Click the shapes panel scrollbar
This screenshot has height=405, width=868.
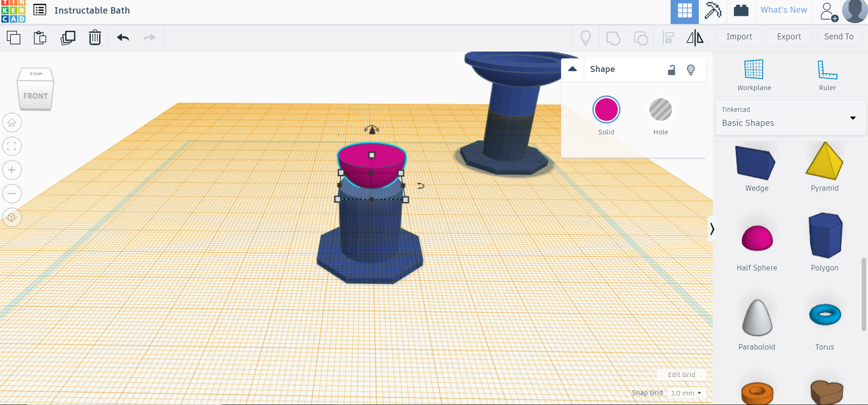click(864, 295)
